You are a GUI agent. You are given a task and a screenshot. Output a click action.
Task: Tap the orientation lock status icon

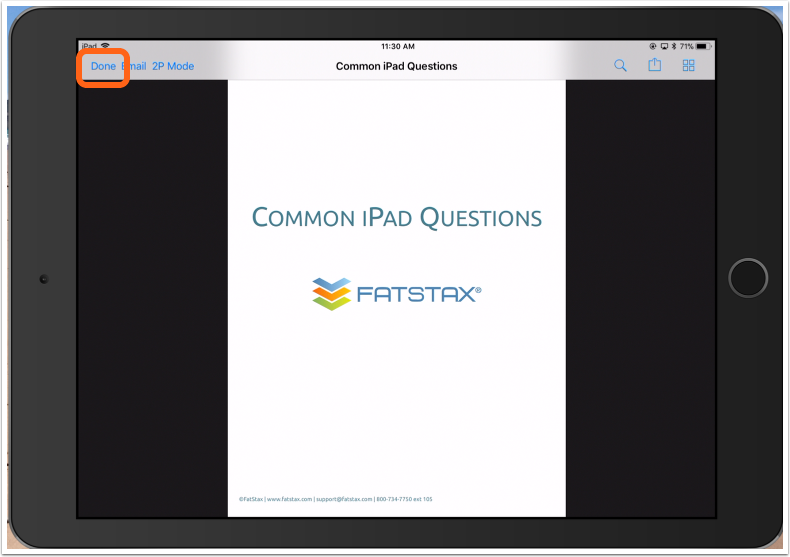point(653,46)
